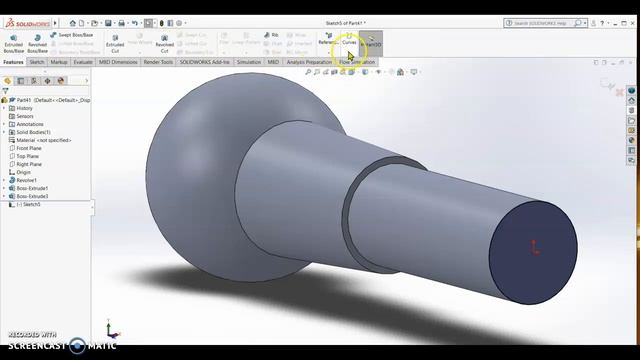Click the View Settings monitor icon
Viewport: 640px width, 360px height.
(414, 72)
